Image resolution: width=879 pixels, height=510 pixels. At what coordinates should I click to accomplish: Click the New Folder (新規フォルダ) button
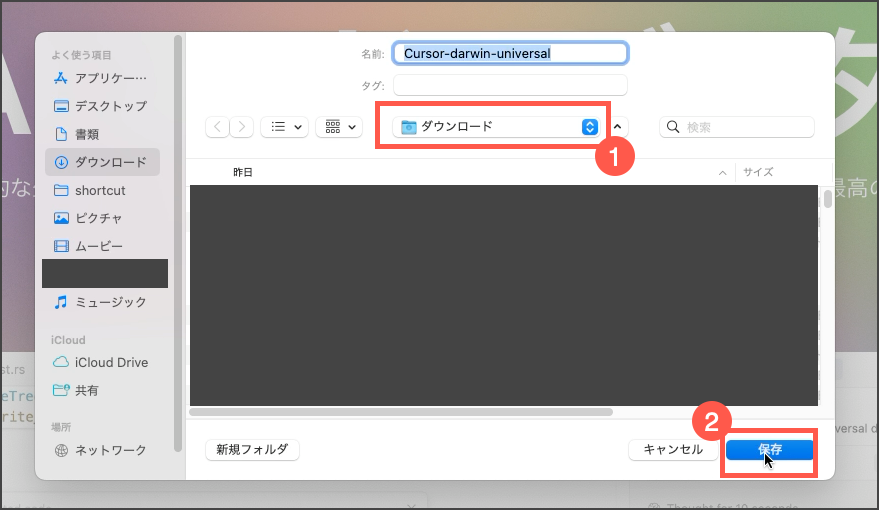(252, 449)
